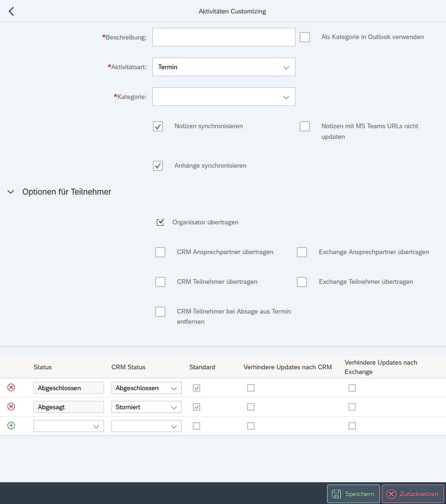Collapse Optionen für Teilnehmer section
This screenshot has width=446, height=504.
[11, 192]
